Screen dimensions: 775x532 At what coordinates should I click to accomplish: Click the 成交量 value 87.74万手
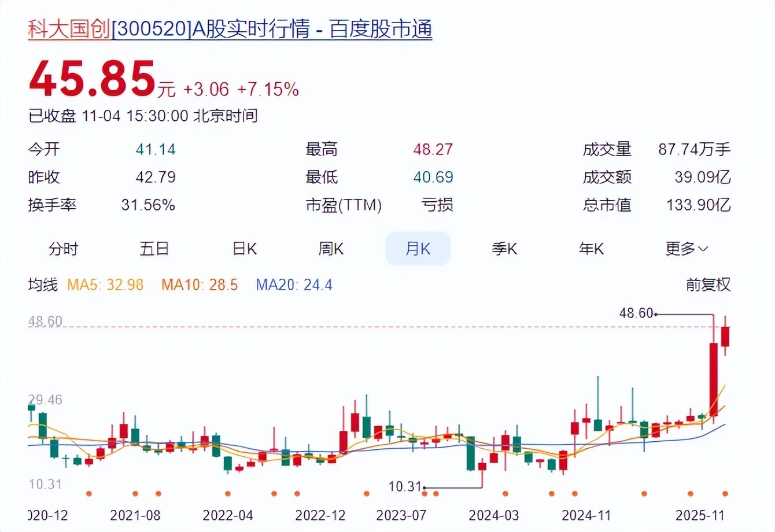694,149
